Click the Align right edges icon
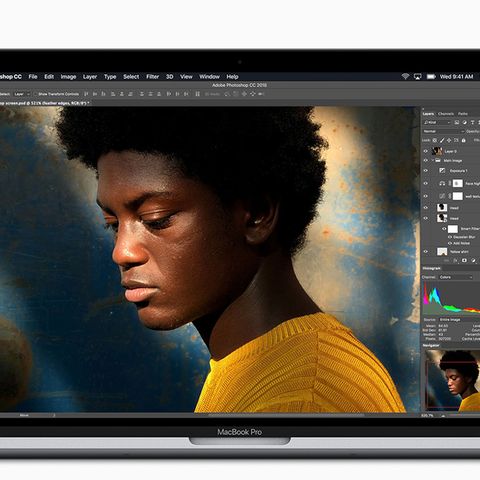Screen dimensions: 480x480 pos(131,94)
